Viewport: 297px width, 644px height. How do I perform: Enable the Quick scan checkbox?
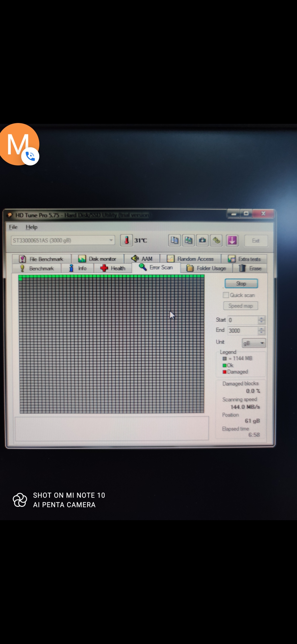(x=226, y=295)
